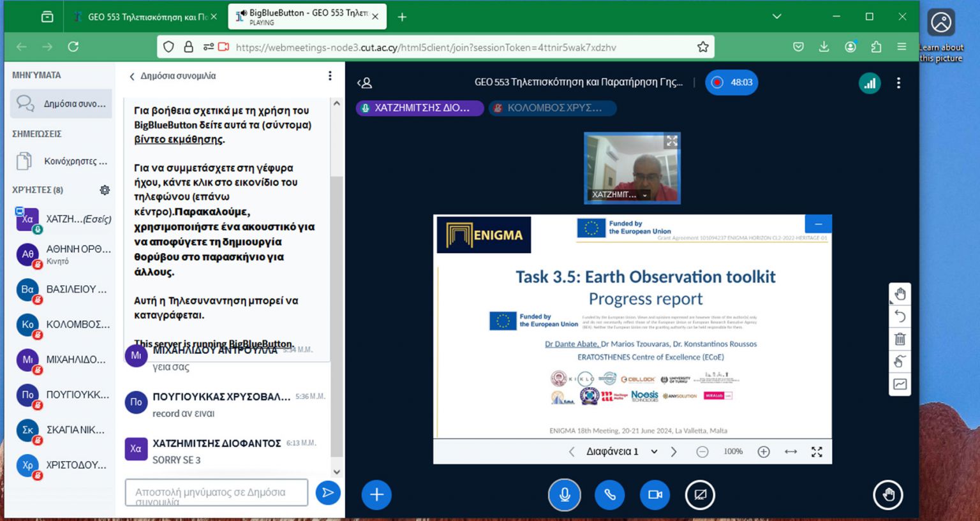Screen dimensions: 980x521
Task: Reload the page
Action: (x=73, y=47)
